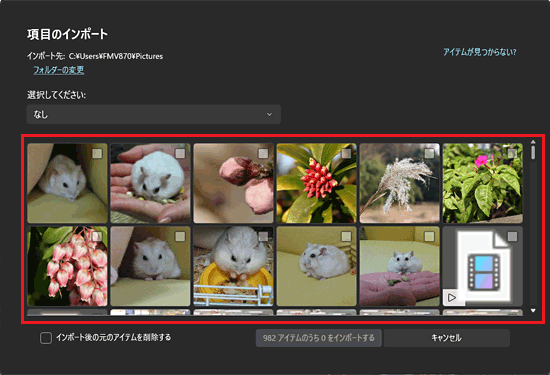Select the hamster held in hands thumbnail
The width and height of the screenshot is (550, 375).
150,183
